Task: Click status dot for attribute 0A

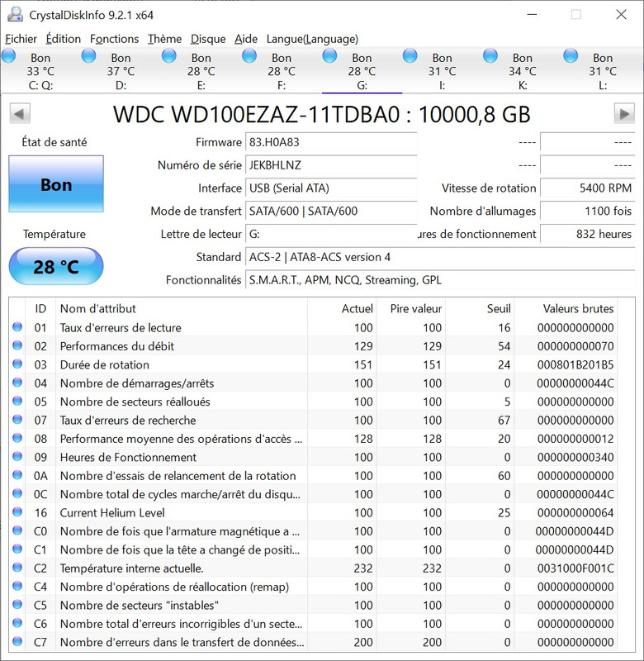Action: point(17,474)
